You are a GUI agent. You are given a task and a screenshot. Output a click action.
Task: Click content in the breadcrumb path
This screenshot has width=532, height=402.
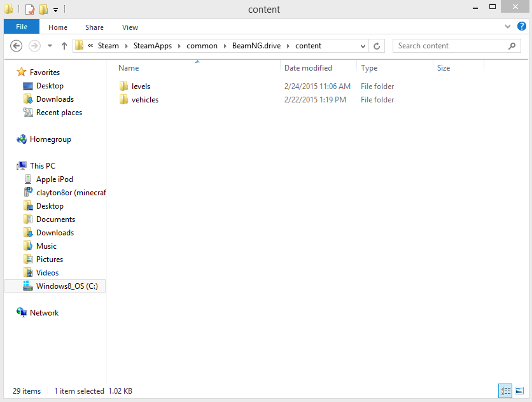308,46
